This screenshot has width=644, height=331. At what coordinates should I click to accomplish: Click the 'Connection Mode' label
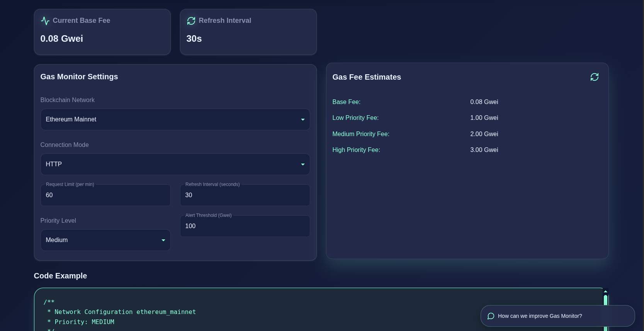click(65, 145)
